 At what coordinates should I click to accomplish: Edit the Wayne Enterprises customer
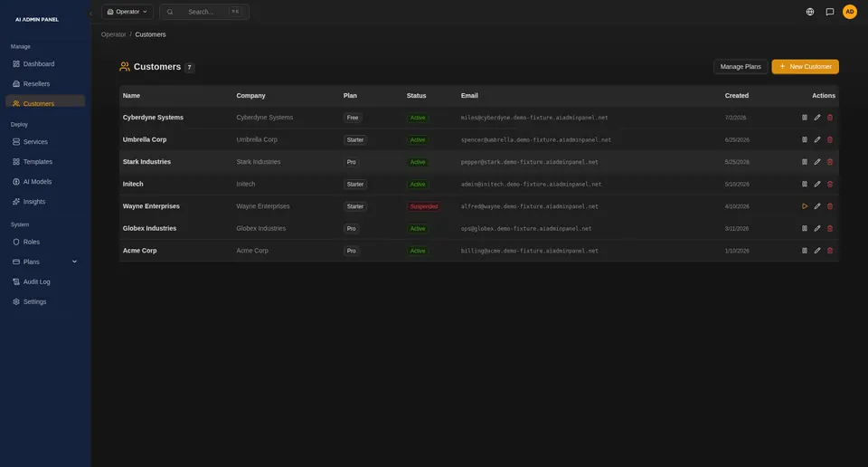pyautogui.click(x=817, y=206)
